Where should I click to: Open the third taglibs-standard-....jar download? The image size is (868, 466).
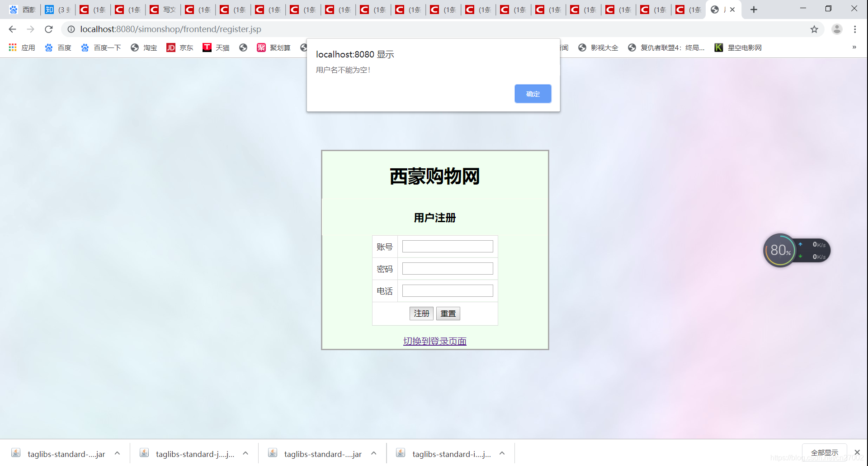point(316,454)
